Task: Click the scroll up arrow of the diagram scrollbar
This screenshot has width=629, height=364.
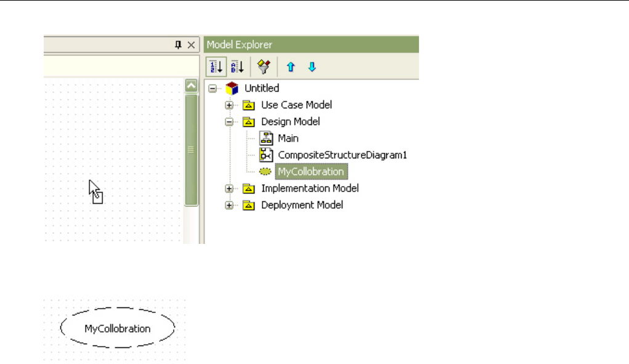Action: pos(192,86)
